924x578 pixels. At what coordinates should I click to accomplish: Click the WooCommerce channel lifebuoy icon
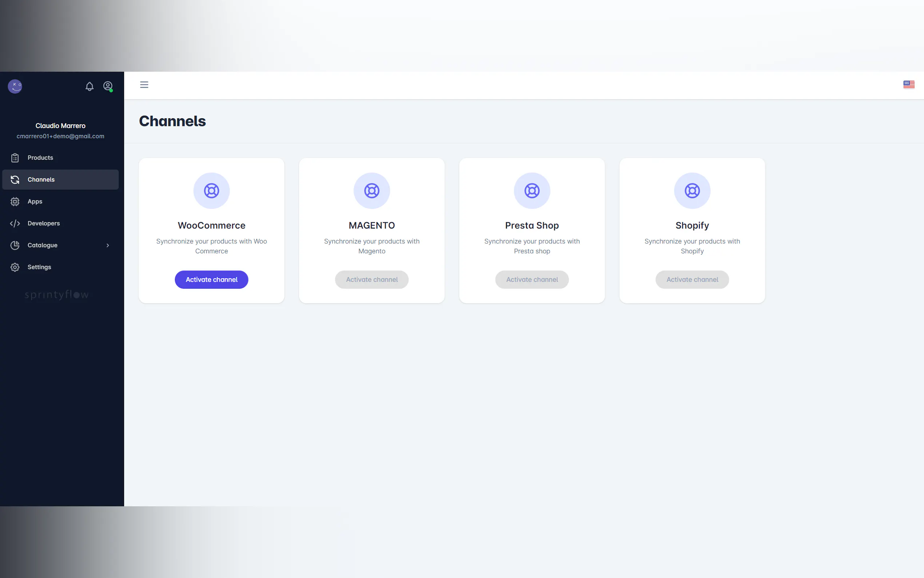pos(211,191)
